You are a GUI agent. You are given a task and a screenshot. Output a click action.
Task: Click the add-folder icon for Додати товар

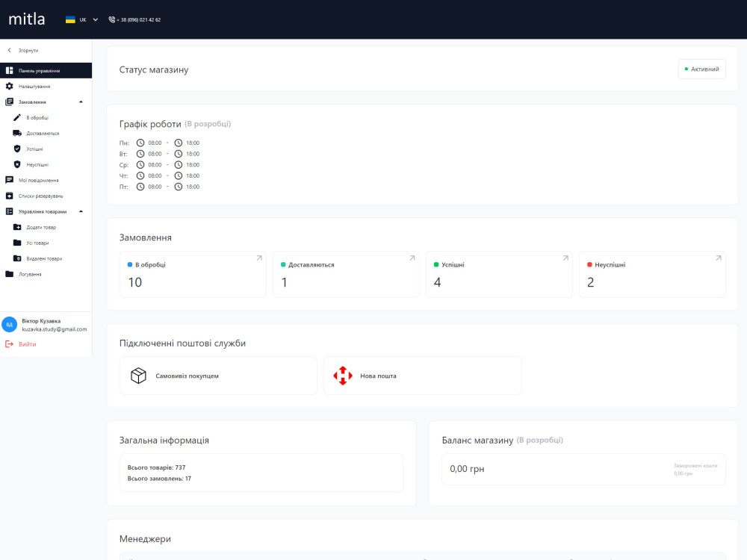[17, 227]
